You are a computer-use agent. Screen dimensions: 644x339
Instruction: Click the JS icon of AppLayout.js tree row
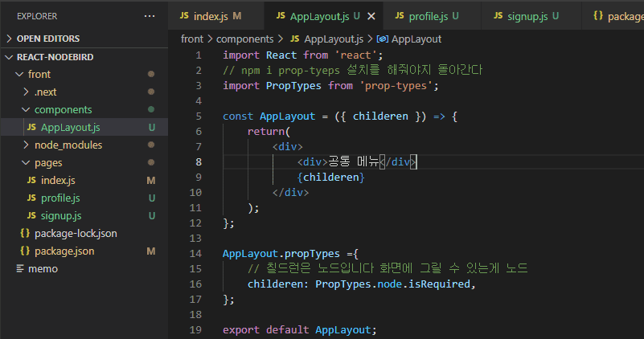click(x=31, y=127)
